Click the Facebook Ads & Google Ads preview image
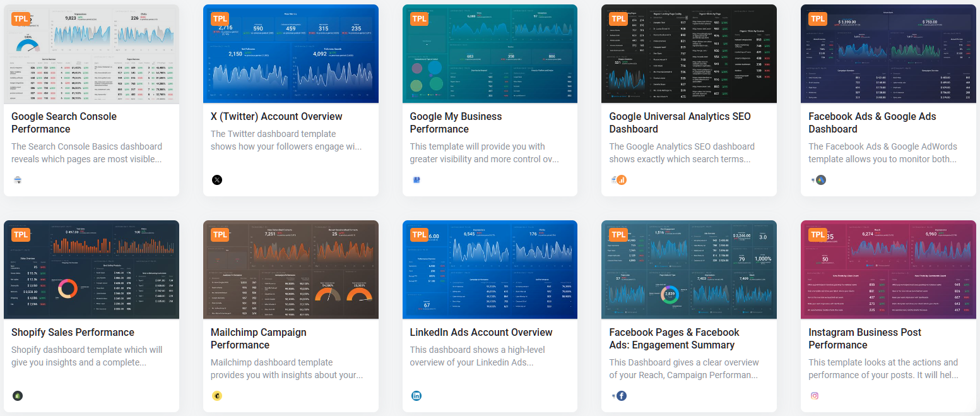This screenshot has width=980, height=416. pyautogui.click(x=888, y=54)
